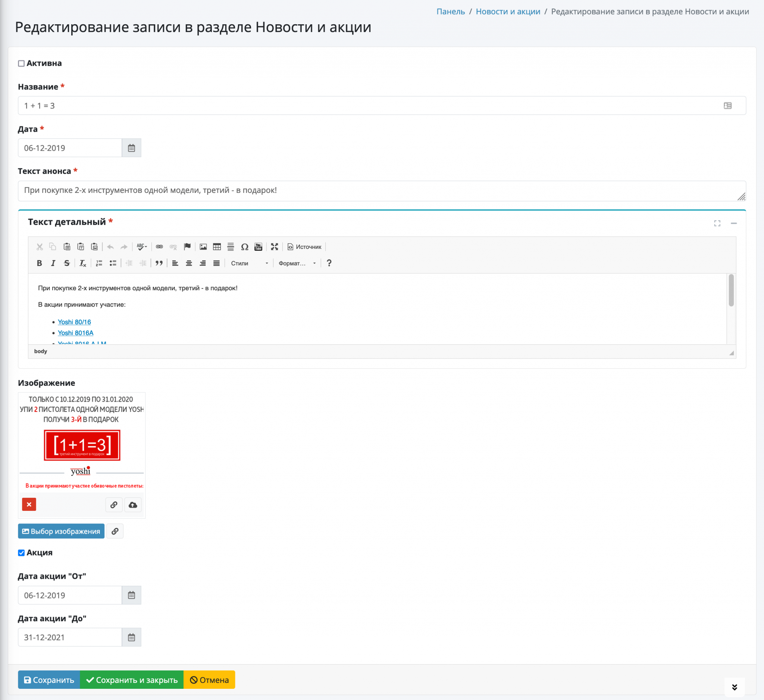Click Сохранить и закрыть button

click(x=132, y=680)
